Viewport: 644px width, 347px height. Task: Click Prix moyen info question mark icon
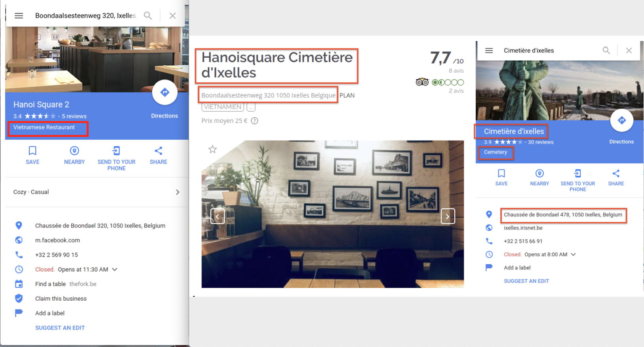[x=255, y=121]
